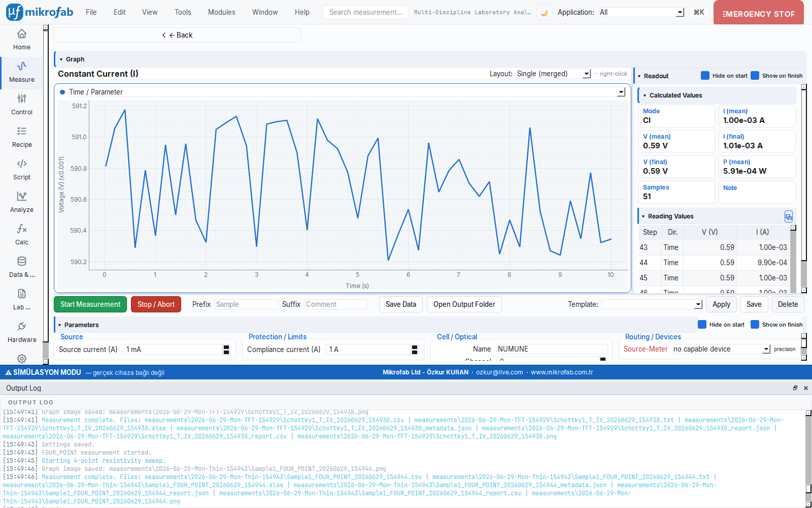
Task: Copy the reading values table icon
Action: (x=788, y=216)
